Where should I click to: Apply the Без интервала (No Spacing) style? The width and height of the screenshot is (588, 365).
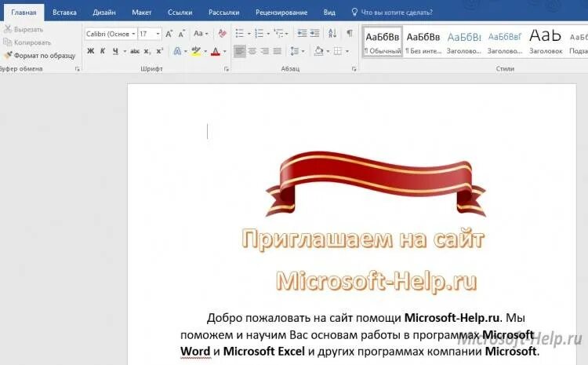[423, 42]
